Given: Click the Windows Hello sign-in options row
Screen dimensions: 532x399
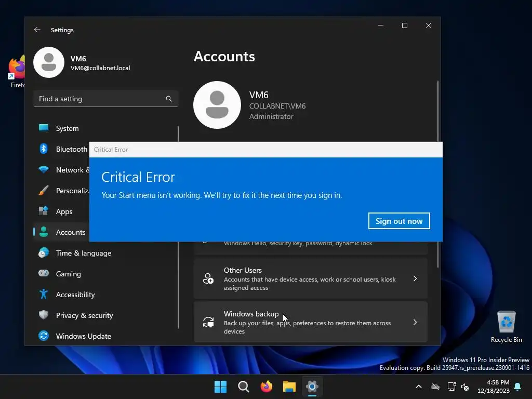Looking at the screenshot, I should point(311,247).
